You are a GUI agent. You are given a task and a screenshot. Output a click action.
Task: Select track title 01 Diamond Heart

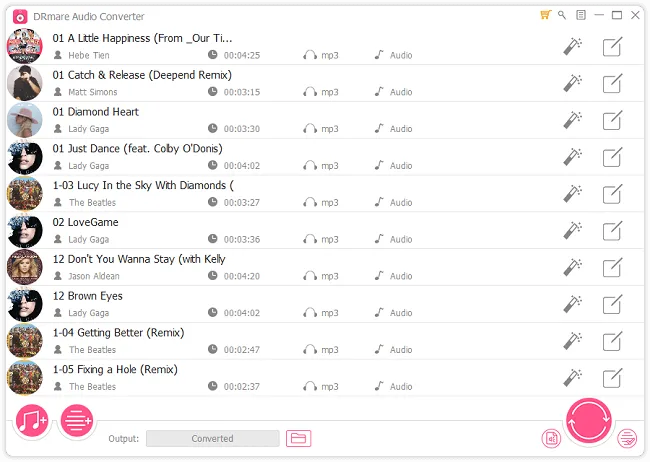click(x=95, y=112)
